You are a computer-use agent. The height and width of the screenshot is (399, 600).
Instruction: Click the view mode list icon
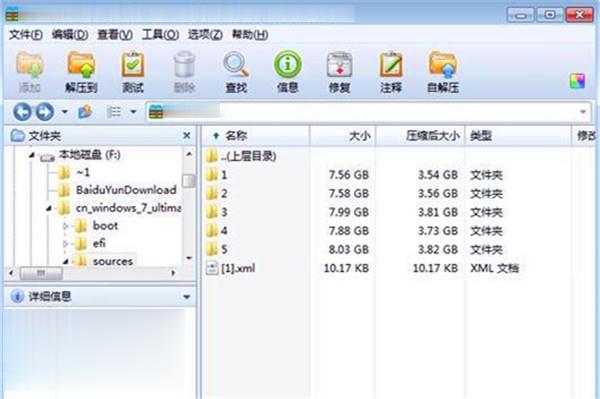tap(113, 112)
